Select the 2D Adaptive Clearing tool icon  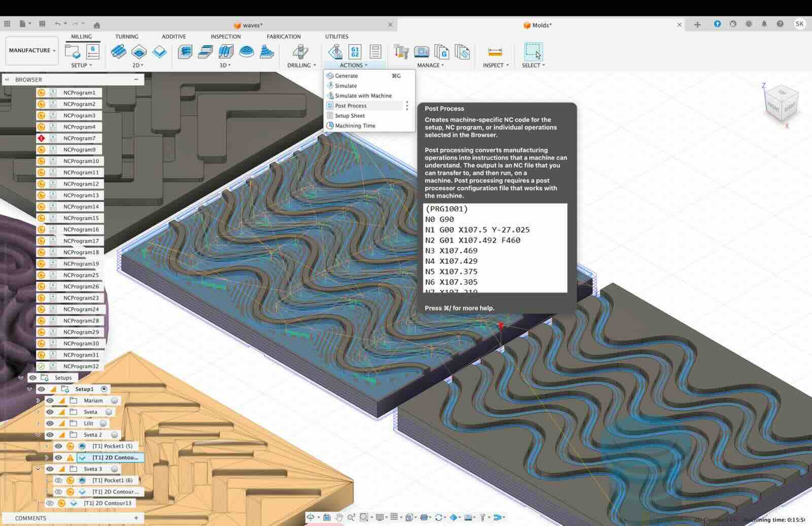pos(118,52)
